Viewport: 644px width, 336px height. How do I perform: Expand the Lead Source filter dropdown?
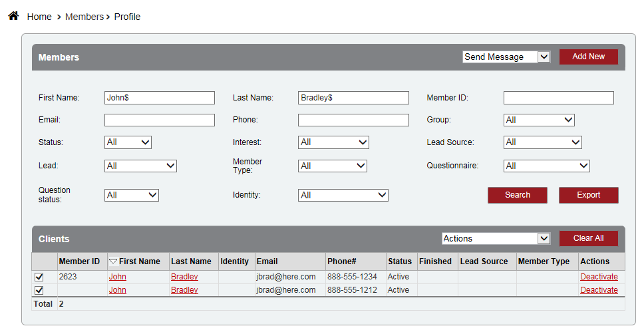542,142
